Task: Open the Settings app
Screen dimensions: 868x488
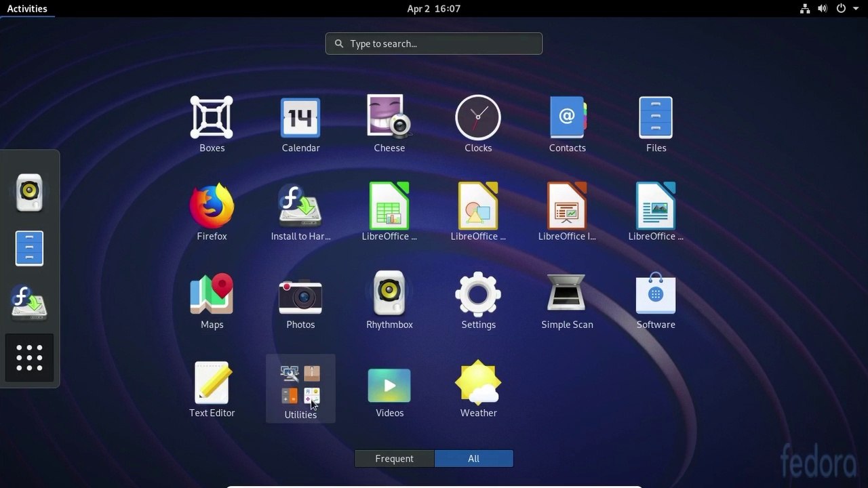Action: point(478,294)
